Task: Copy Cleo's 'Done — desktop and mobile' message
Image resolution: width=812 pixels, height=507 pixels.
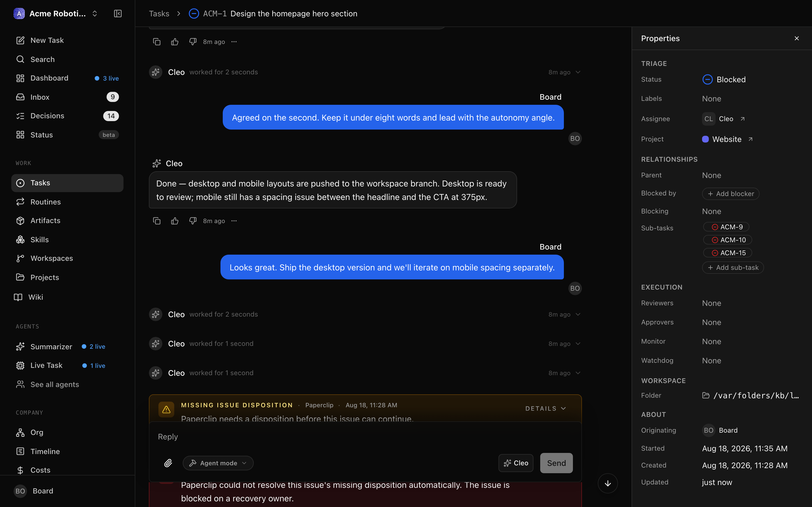Action: 157,221
